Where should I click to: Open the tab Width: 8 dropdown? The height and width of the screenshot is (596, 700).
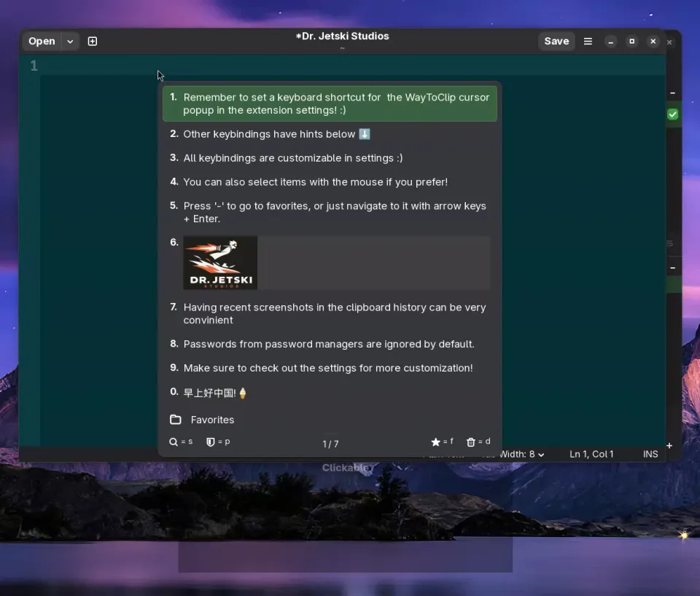click(522, 454)
